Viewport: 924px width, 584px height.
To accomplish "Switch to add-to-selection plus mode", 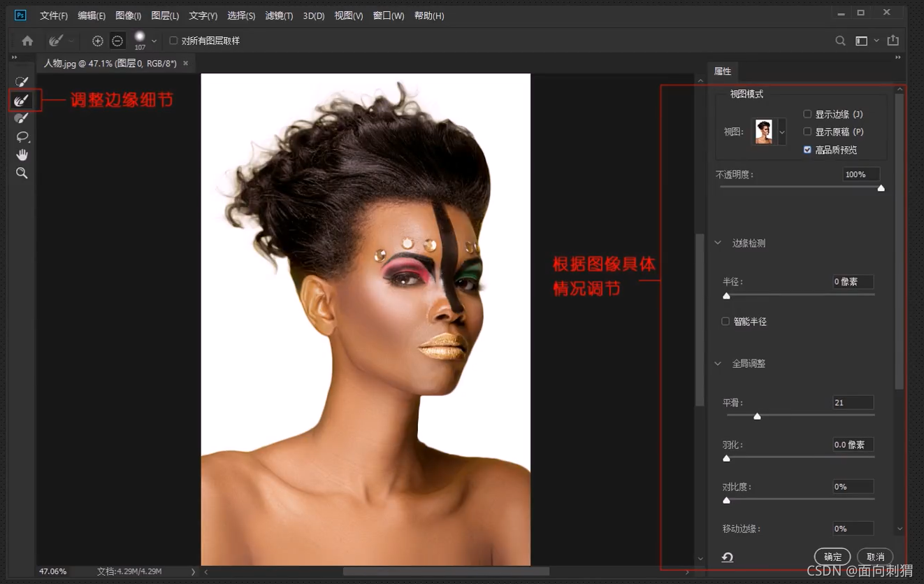I will (x=98, y=41).
